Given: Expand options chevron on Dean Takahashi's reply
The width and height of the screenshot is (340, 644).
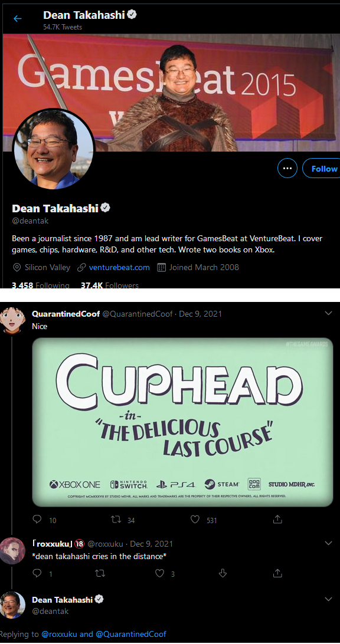Looking at the screenshot, I should (328, 599).
